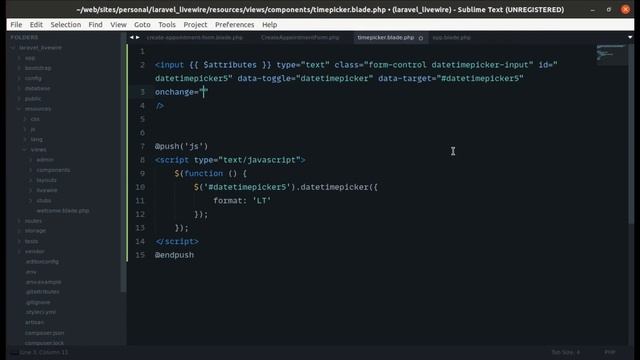The width and height of the screenshot is (640, 360).
Task: Open welcome.blade.php from the sidebar
Action: (x=63, y=211)
